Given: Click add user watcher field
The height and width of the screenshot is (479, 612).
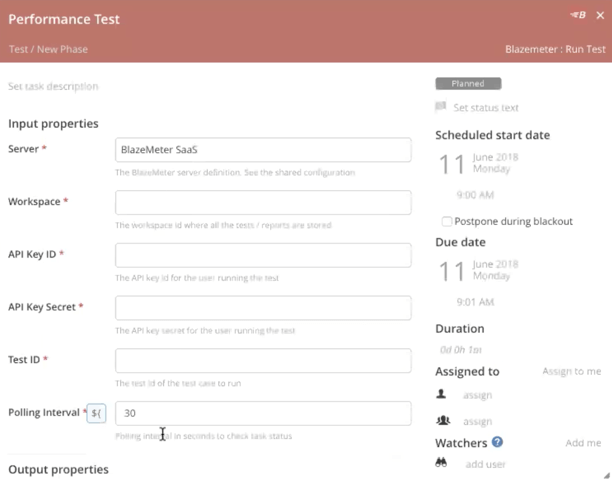Looking at the screenshot, I should click(485, 464).
